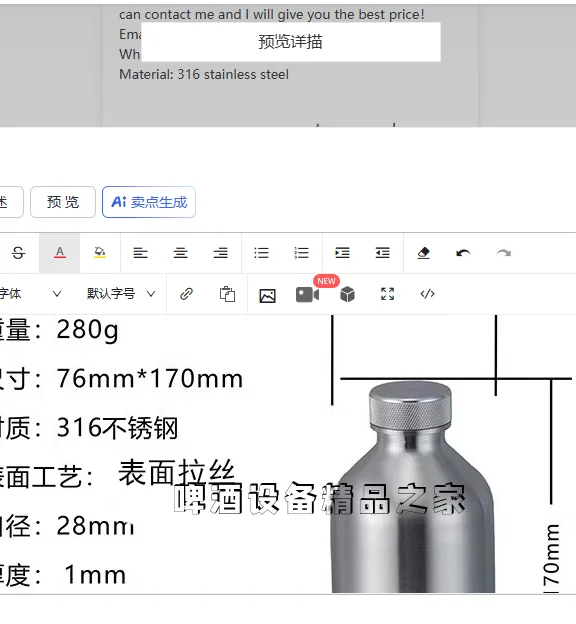Click the 预览详描 overlay label

(291, 42)
